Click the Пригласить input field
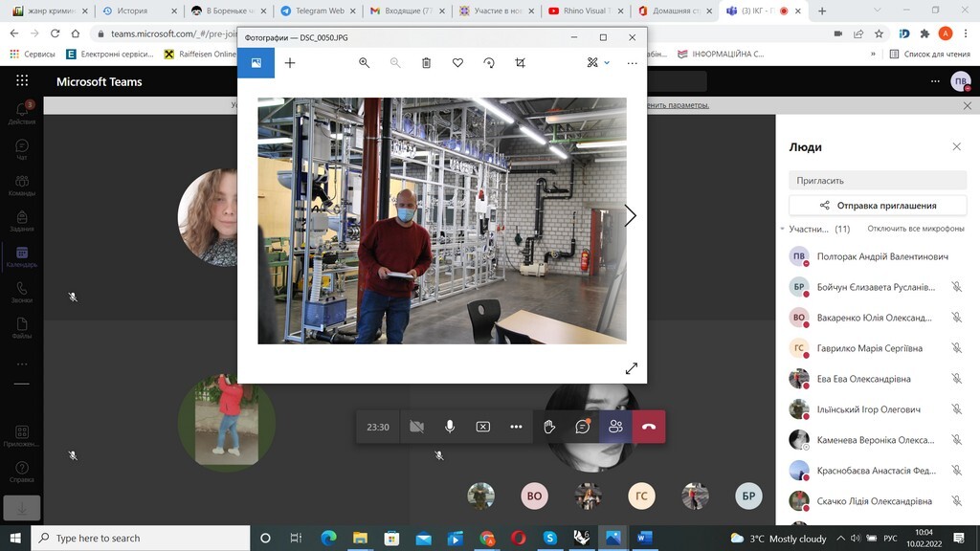The height and width of the screenshot is (551, 980). (877, 180)
